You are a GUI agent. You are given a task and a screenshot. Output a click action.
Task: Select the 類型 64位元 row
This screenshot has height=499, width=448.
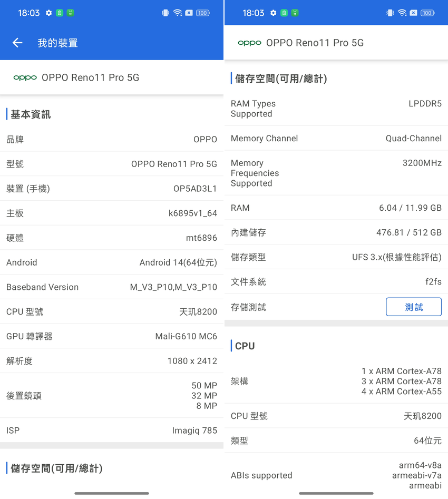(336, 441)
